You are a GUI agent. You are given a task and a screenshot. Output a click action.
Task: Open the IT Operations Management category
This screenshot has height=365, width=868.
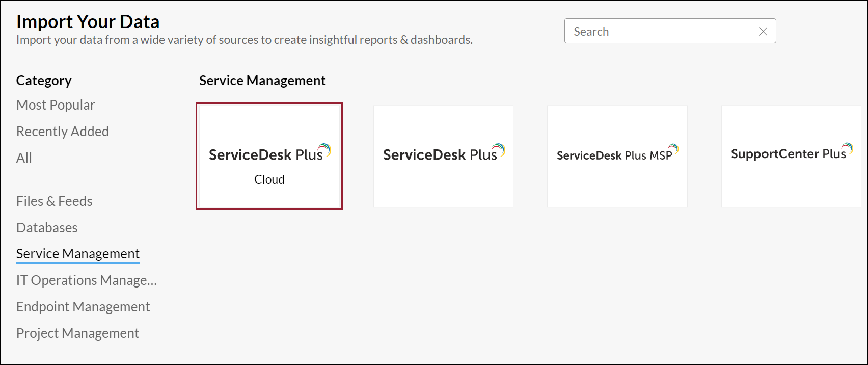click(87, 280)
